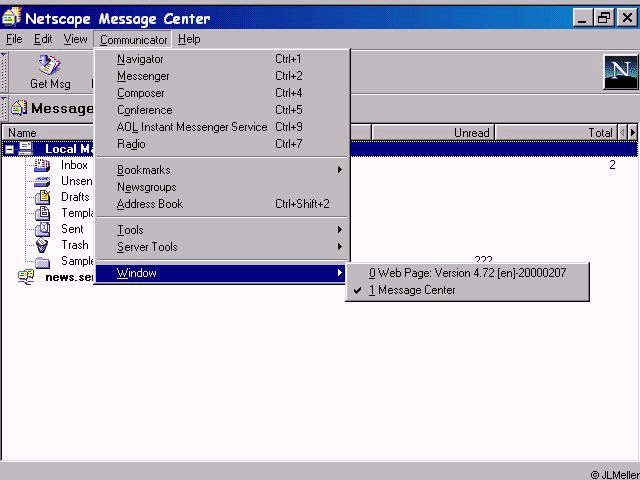The image size is (640, 480).
Task: Open the Edit menu
Action: 43,39
